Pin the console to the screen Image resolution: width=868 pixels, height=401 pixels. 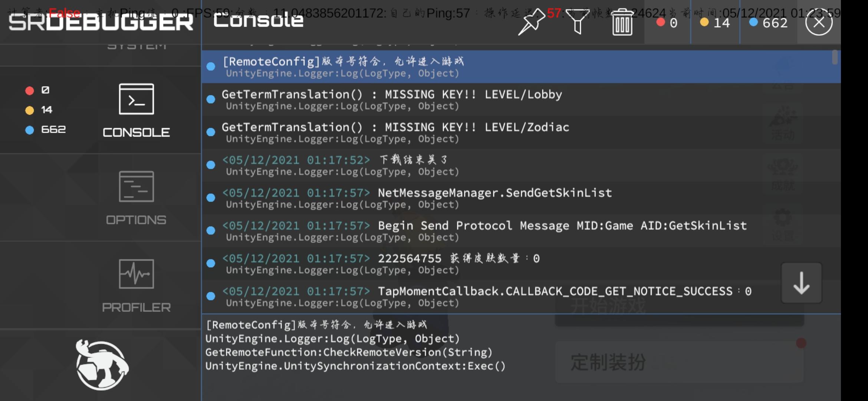(531, 22)
